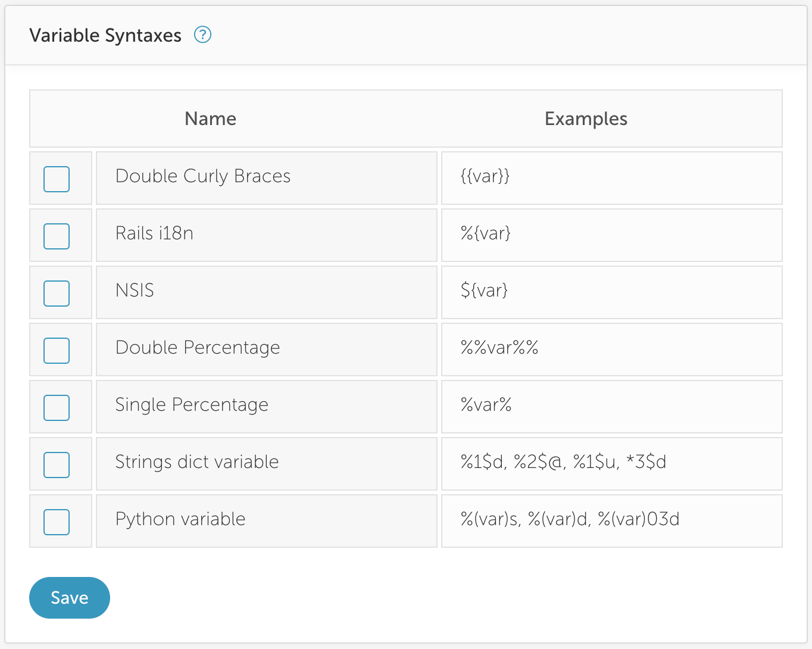Click the Name column header
812x649 pixels.
(x=210, y=118)
